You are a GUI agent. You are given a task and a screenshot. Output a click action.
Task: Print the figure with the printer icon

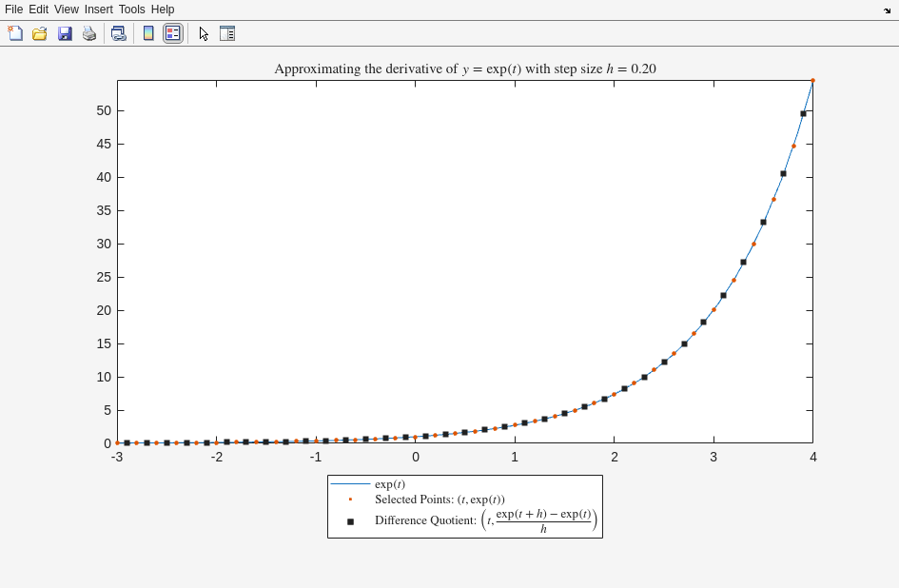(89, 33)
